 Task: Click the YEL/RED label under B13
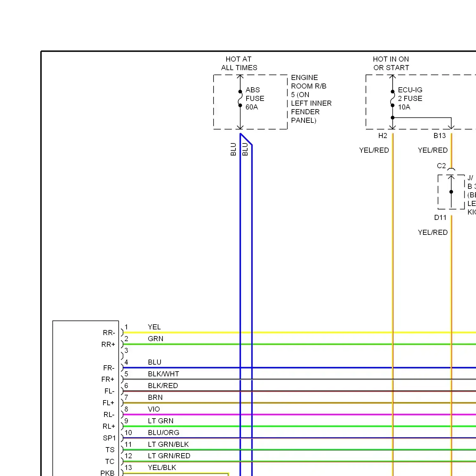click(x=433, y=150)
